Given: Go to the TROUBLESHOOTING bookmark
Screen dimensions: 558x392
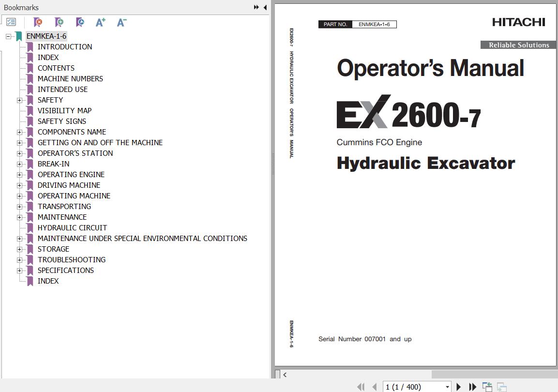Looking at the screenshot, I should [x=71, y=259].
